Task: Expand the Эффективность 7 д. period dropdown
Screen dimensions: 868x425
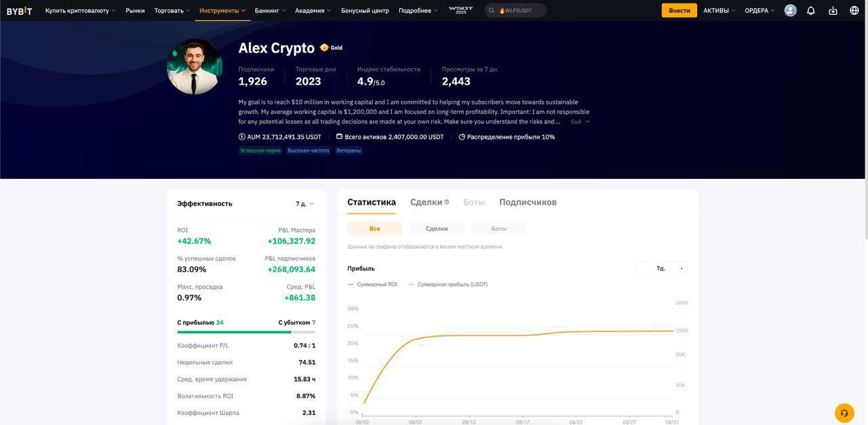Action: 304,203
